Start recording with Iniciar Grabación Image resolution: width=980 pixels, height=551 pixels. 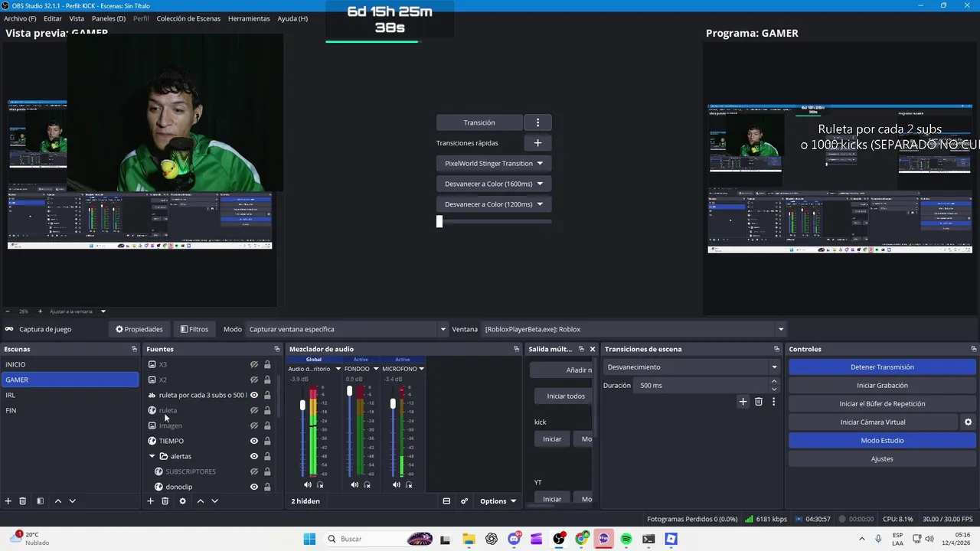(x=882, y=386)
